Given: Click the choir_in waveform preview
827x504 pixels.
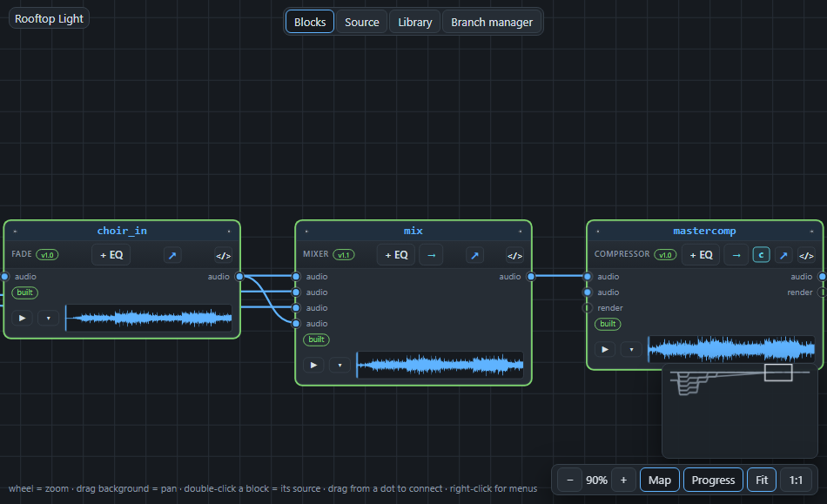Looking at the screenshot, I should point(149,318).
